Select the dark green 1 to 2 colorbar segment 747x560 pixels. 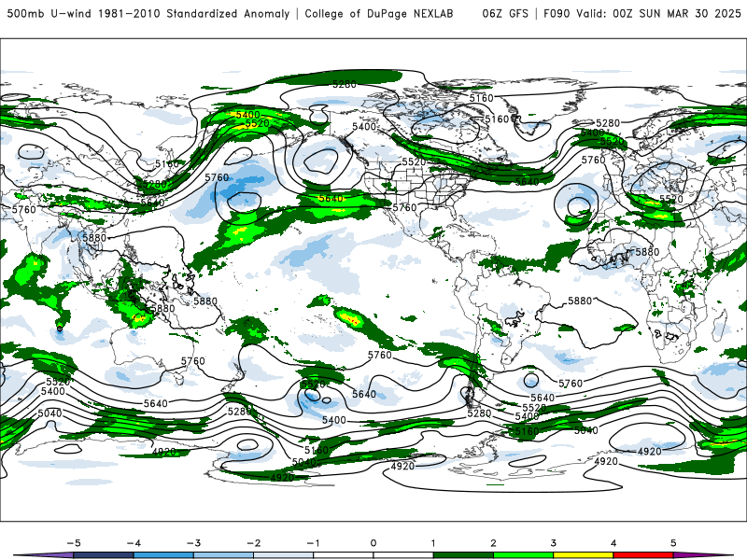463,555
